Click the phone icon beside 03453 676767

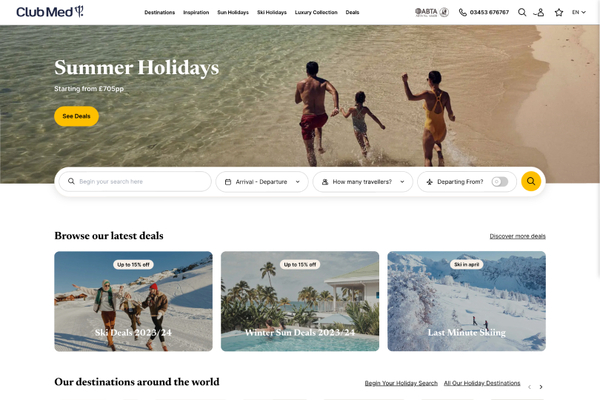[463, 12]
